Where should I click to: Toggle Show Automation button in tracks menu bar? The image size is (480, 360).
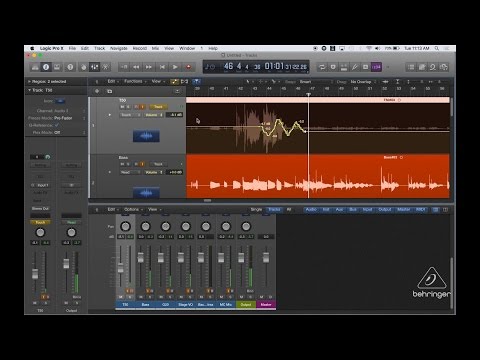pyautogui.click(x=175, y=81)
